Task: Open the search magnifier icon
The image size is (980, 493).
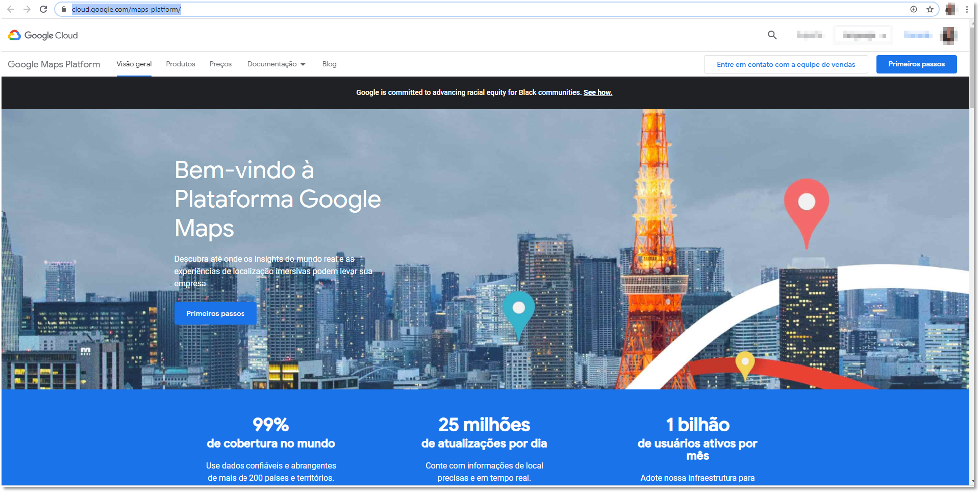Action: [772, 35]
